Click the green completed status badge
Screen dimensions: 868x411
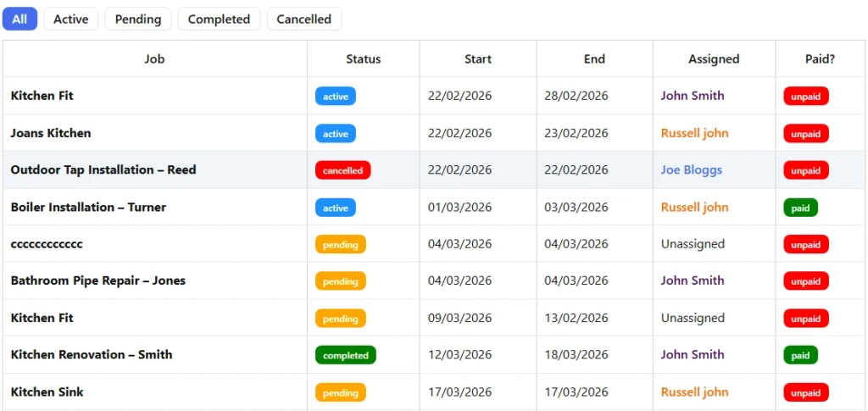[345, 355]
